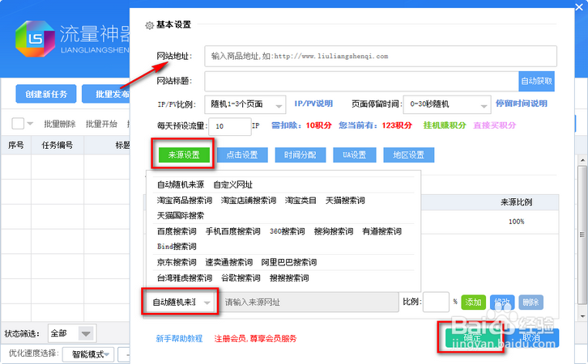This screenshot has height=364, width=588.
Task: Tick the select-all checkbox in the task list toolbar
Action: 18,123
